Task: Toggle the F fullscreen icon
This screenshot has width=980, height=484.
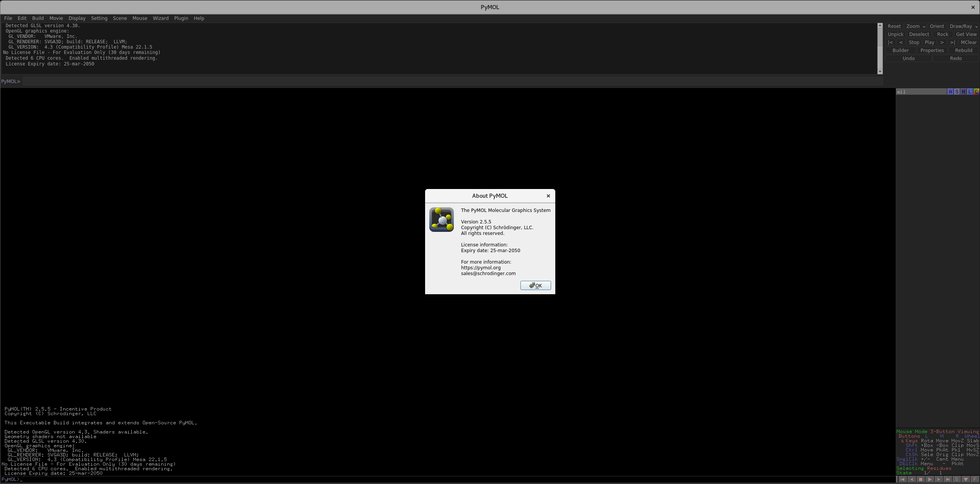Action: (x=975, y=479)
